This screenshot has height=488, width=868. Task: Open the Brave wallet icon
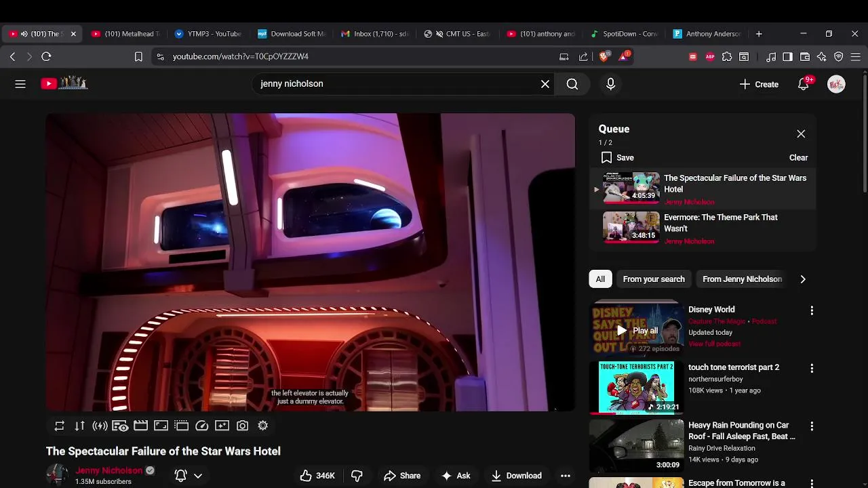coord(805,57)
